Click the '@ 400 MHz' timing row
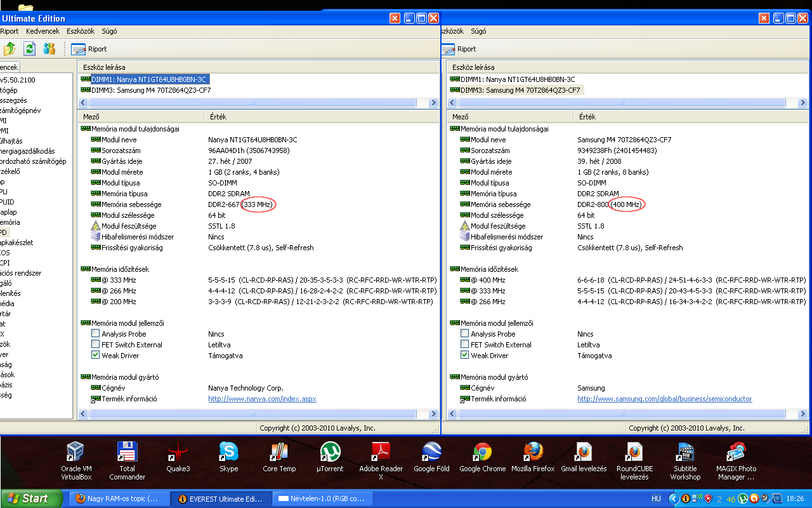 (x=628, y=280)
